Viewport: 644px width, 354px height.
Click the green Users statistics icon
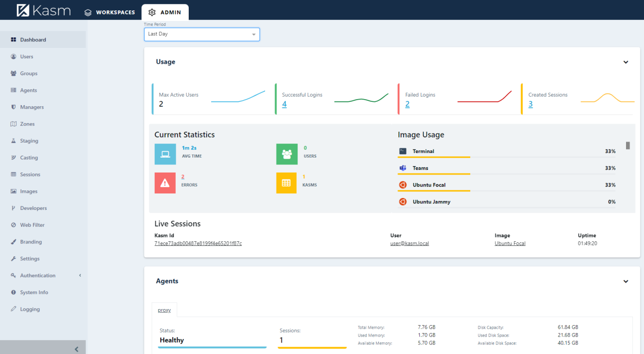point(287,154)
